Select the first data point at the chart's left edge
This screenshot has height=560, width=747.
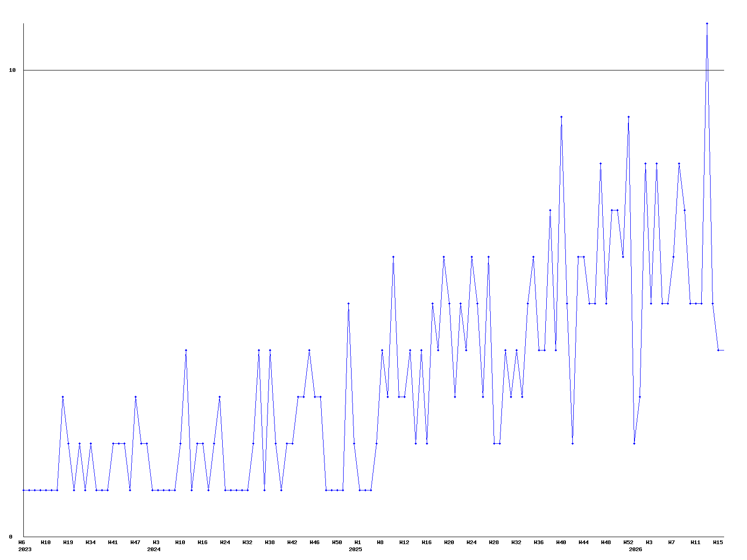[x=24, y=490]
